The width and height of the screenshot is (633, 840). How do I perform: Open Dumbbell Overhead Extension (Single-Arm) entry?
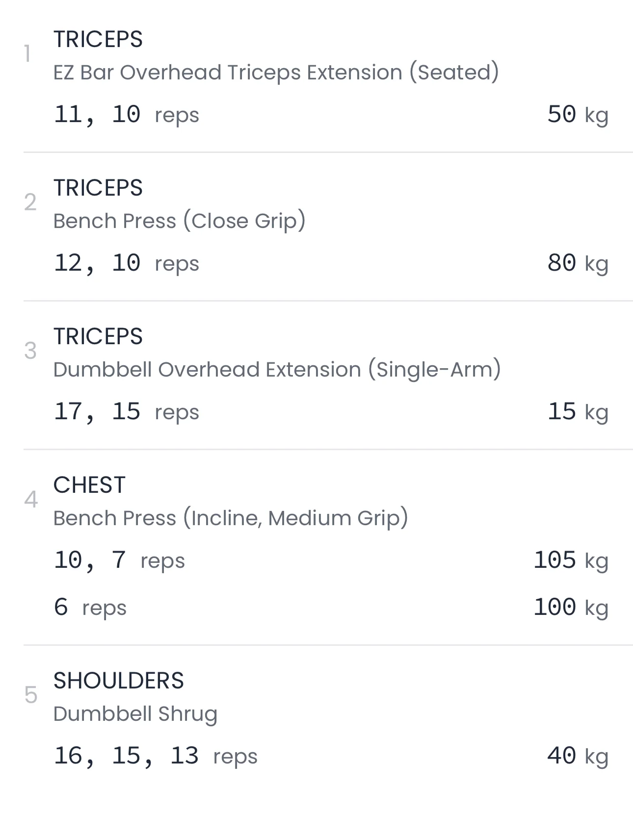click(277, 370)
